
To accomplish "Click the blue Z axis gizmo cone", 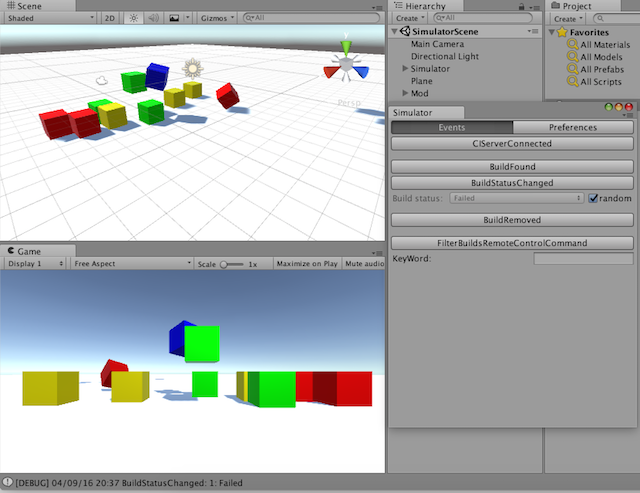I will point(361,72).
